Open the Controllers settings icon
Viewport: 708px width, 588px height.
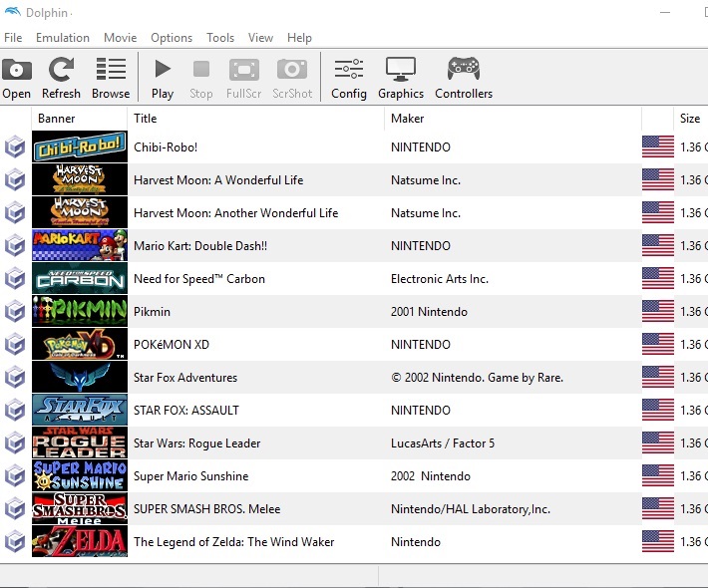(464, 79)
